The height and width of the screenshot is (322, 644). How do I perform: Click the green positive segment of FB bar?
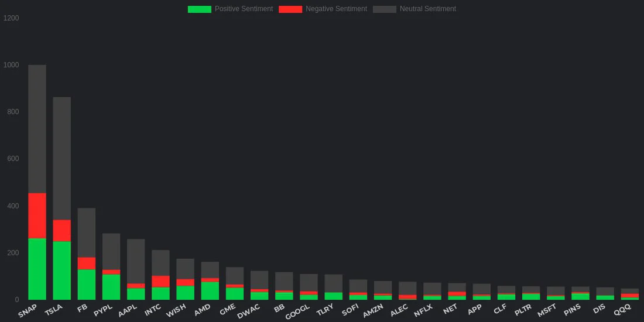[86, 285]
